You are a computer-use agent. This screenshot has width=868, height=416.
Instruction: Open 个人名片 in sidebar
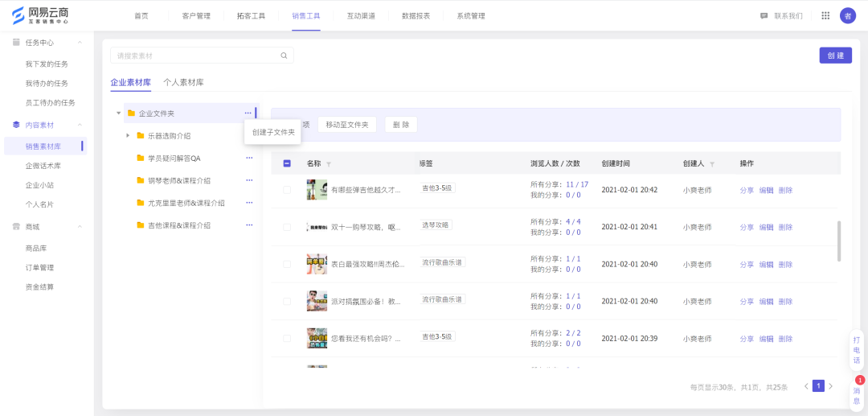[x=40, y=204]
